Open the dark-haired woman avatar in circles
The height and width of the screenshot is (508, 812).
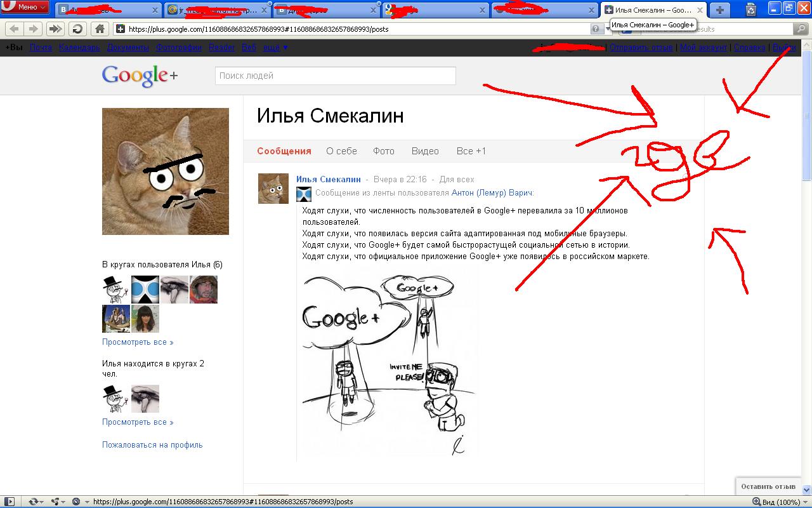point(145,319)
